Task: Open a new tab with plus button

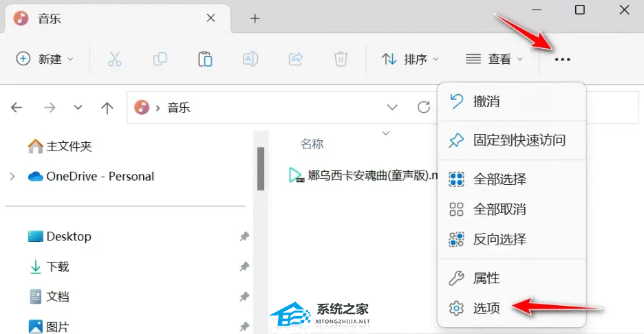Action: pyautogui.click(x=255, y=18)
